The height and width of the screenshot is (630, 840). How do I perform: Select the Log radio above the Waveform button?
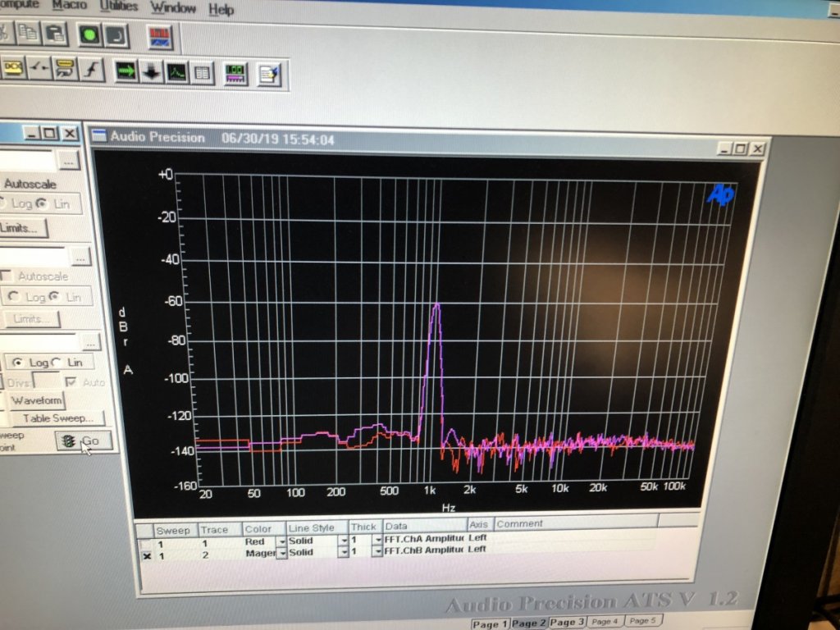pos(18,363)
